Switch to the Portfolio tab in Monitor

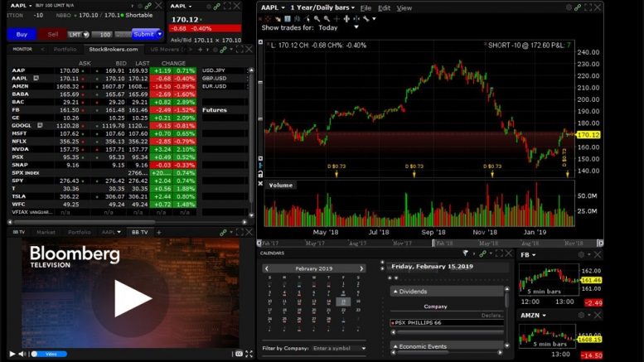coord(65,49)
